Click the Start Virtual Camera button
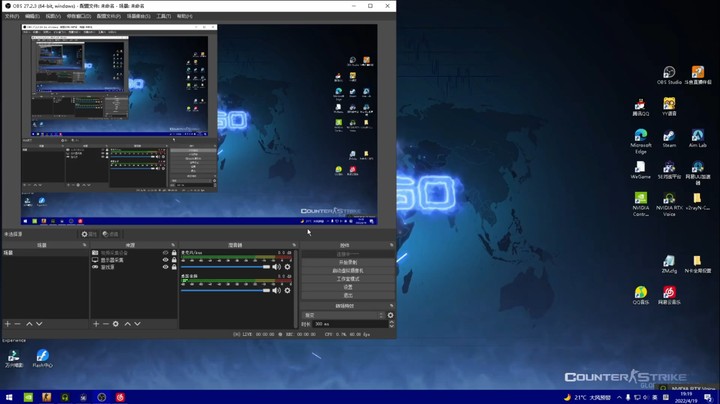The image size is (720, 404). pyautogui.click(x=348, y=270)
